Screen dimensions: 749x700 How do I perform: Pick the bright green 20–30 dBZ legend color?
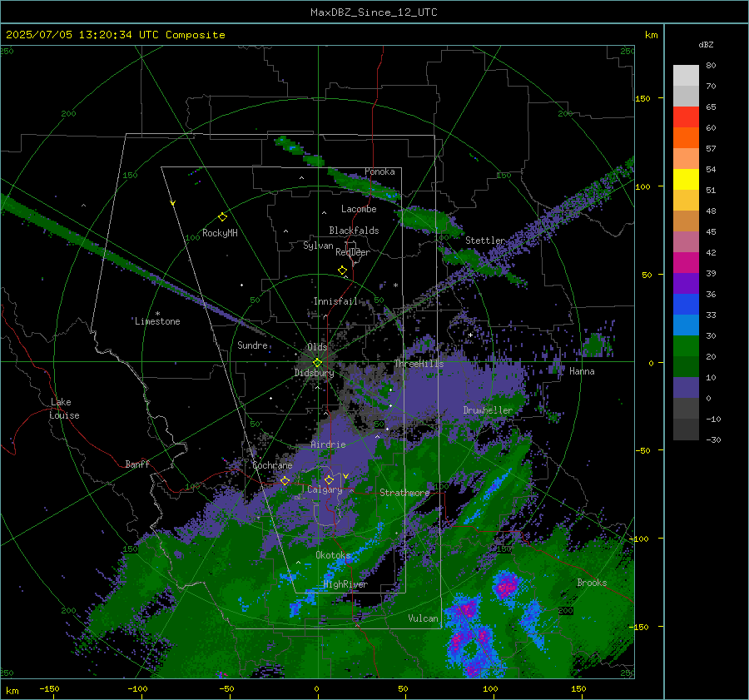tap(686, 346)
